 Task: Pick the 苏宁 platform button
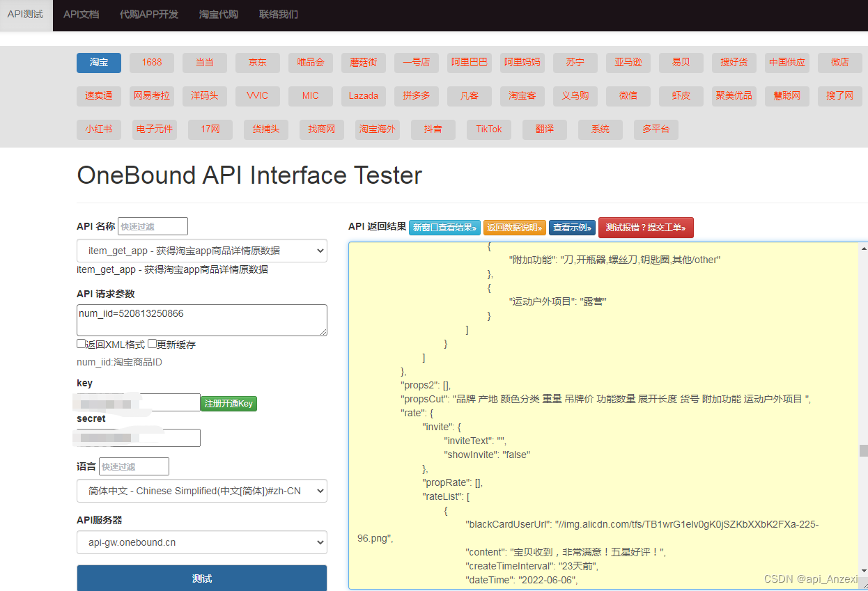pos(575,63)
